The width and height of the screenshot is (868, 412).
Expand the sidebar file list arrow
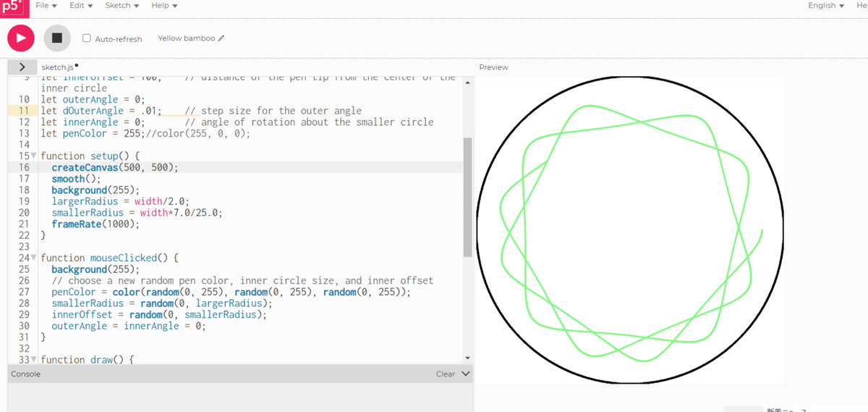[x=22, y=67]
